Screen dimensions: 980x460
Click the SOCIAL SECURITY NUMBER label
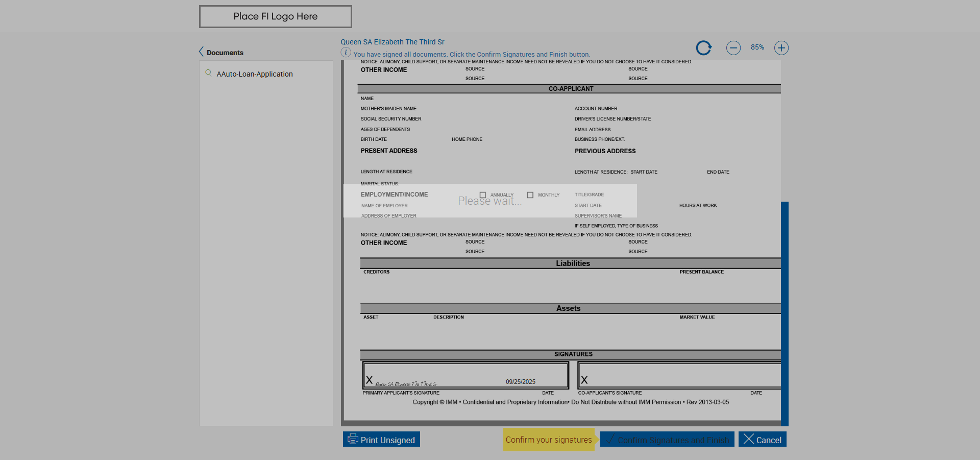(x=391, y=119)
